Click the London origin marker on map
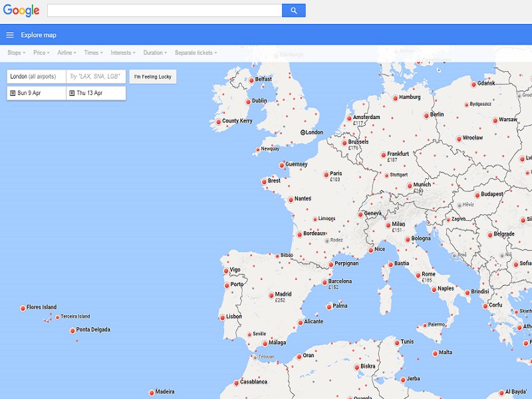The height and width of the screenshot is (399, 532). [303, 132]
